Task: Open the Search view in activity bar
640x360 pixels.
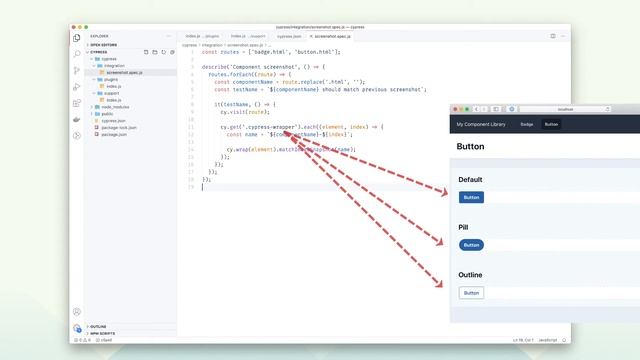Action: click(x=77, y=54)
